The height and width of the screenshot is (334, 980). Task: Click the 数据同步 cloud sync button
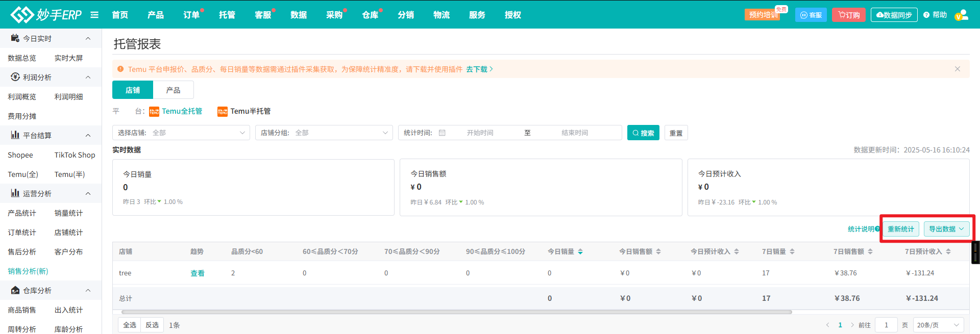tap(894, 15)
